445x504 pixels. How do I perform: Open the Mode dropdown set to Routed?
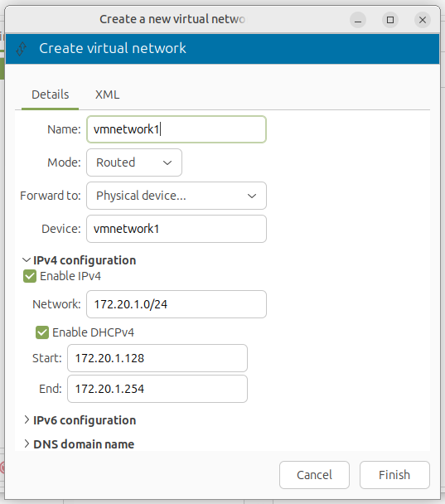point(134,162)
